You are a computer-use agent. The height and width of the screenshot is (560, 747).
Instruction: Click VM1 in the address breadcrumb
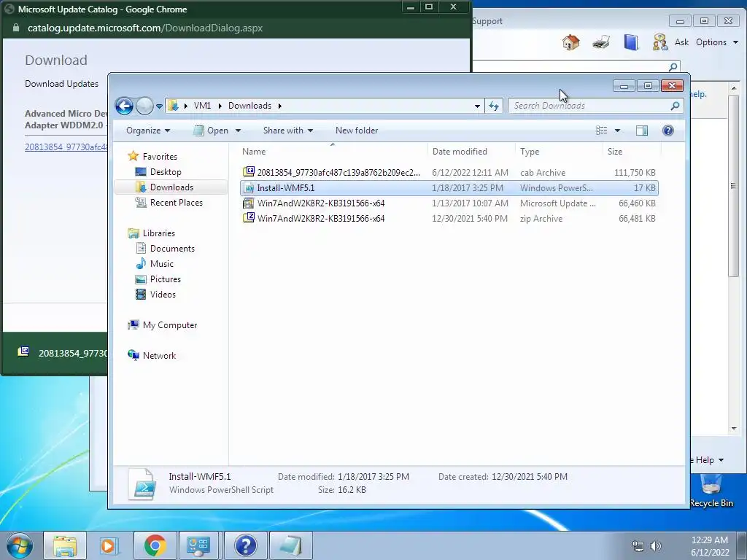point(202,106)
